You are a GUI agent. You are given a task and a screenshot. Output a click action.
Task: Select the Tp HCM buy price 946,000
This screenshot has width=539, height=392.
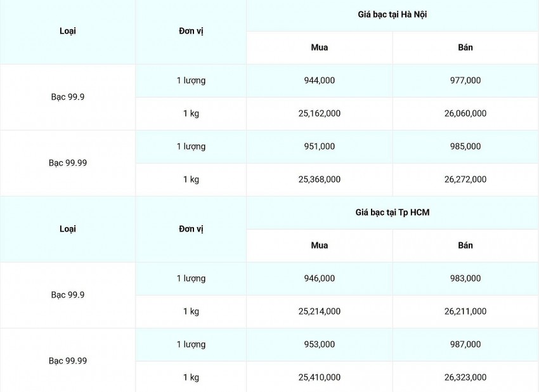coord(320,278)
